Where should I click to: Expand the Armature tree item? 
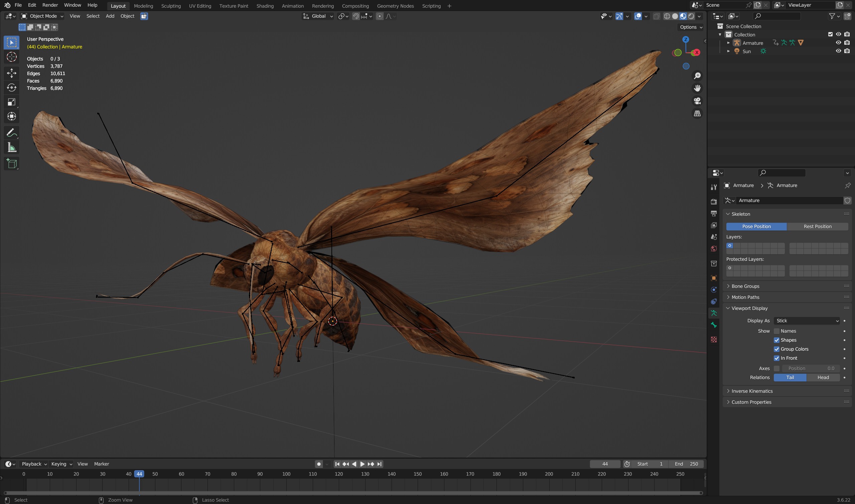(x=728, y=43)
